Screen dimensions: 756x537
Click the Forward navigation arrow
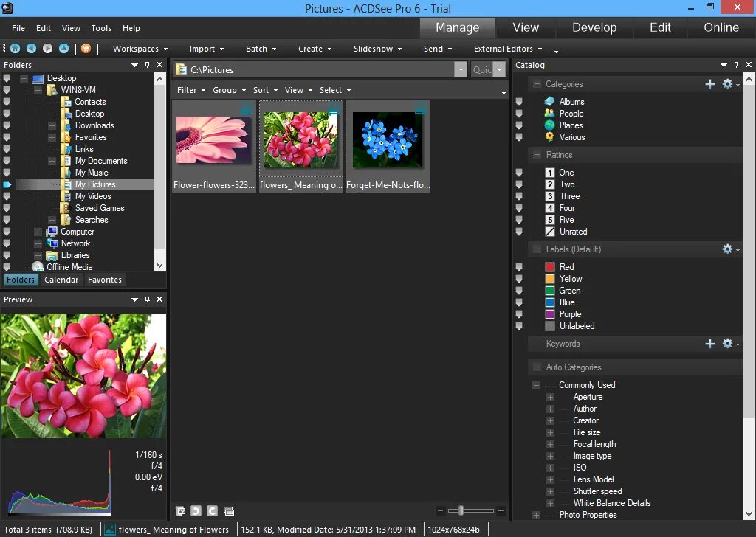point(47,48)
